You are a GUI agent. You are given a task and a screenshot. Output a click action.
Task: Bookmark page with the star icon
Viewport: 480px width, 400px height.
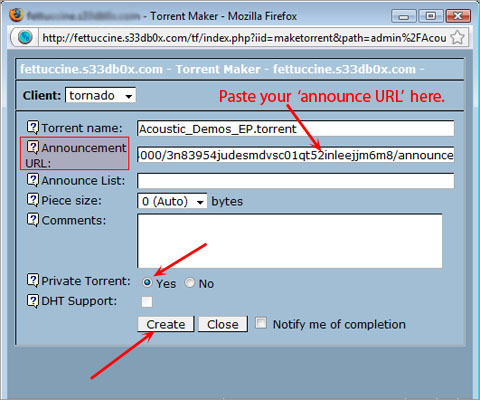click(x=457, y=37)
